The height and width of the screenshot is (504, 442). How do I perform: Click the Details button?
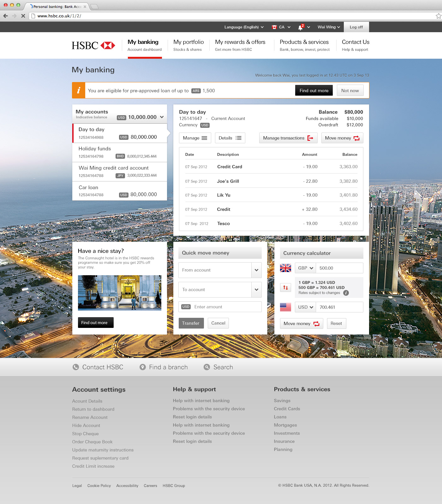click(230, 138)
